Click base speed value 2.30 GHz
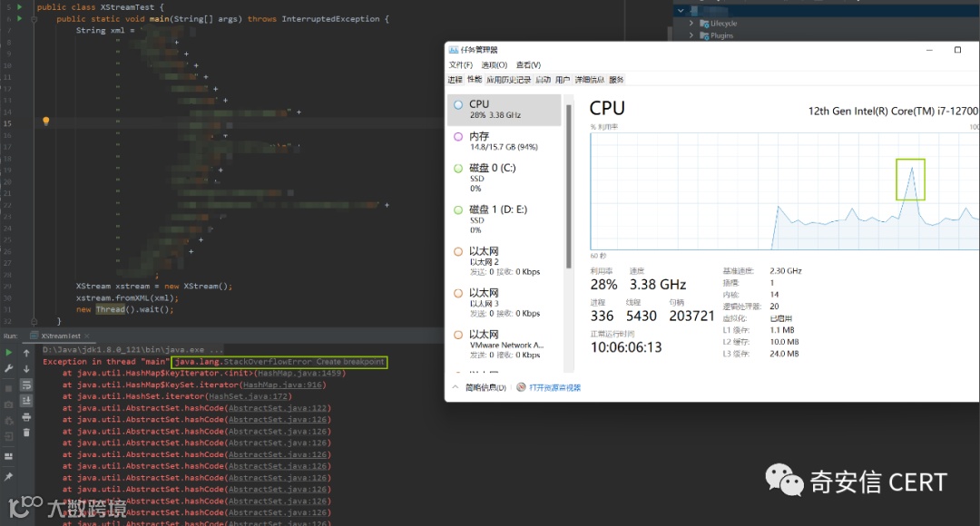The height and width of the screenshot is (526, 980). [x=786, y=271]
